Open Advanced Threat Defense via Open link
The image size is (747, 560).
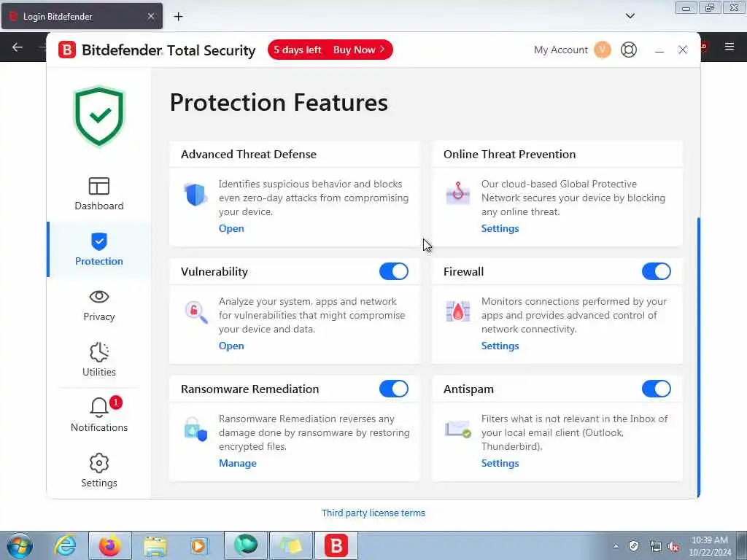[231, 228]
